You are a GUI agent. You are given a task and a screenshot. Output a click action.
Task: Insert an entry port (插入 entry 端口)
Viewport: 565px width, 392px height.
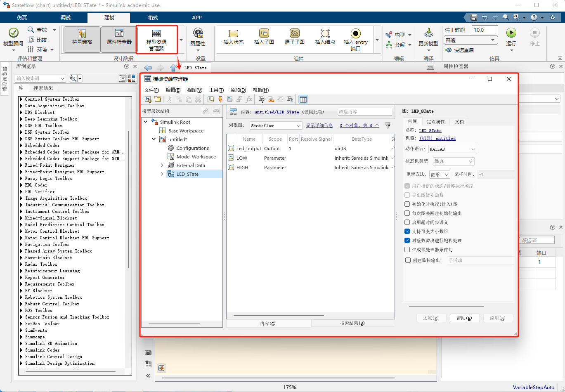(x=356, y=39)
